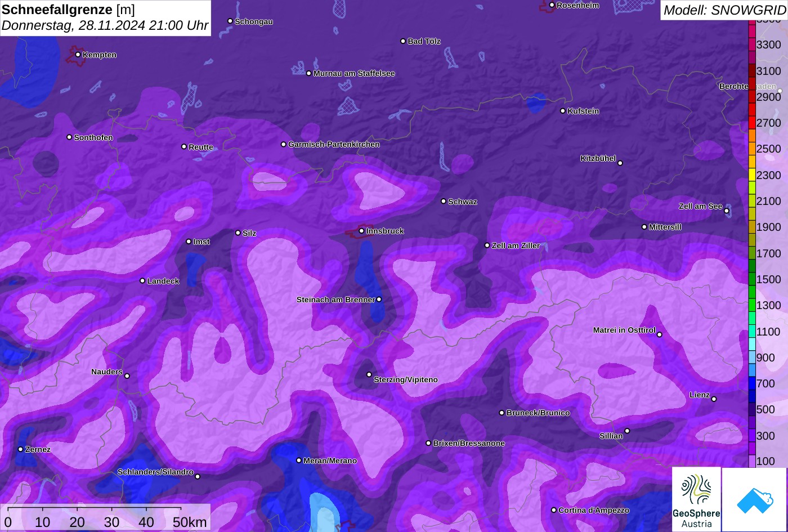
Task: Select the Schlanders/Silandro label
Action: [x=155, y=472]
